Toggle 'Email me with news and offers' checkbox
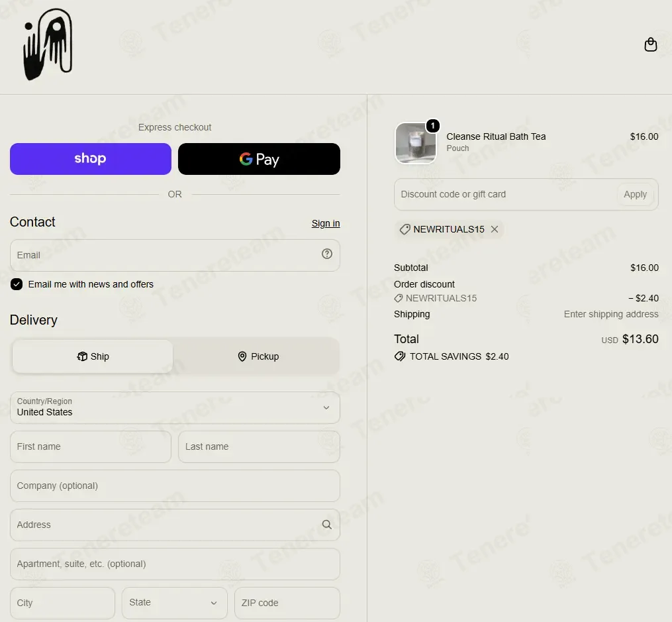 click(x=17, y=284)
